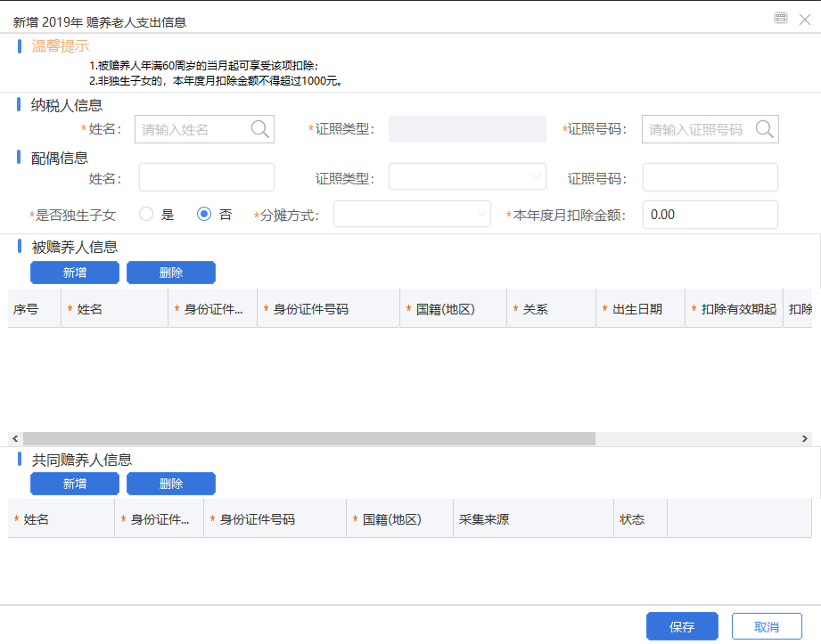Open the keyboard icon in the title bar
This screenshot has width=821, height=644.
pyautogui.click(x=781, y=19)
